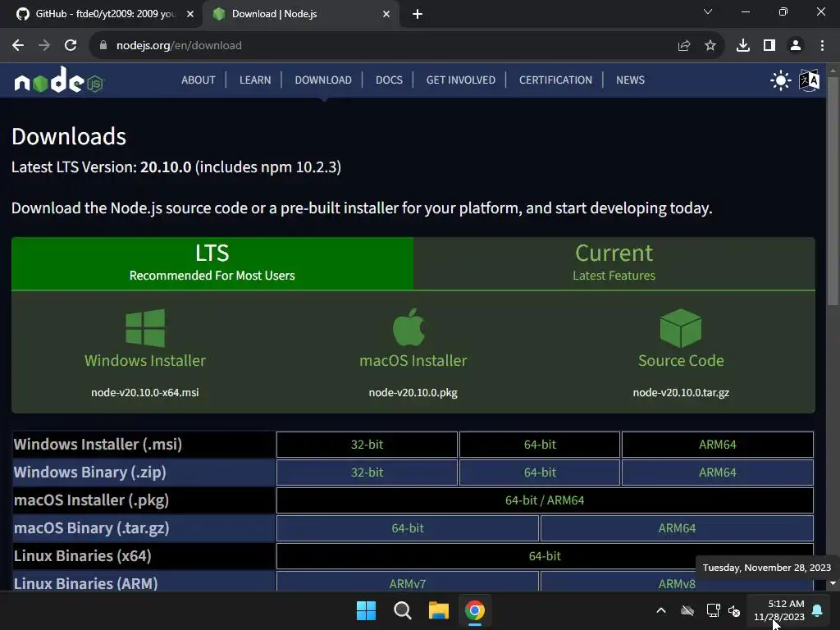Open the DOCS nav item
Image resolution: width=840 pixels, height=630 pixels.
tap(389, 80)
